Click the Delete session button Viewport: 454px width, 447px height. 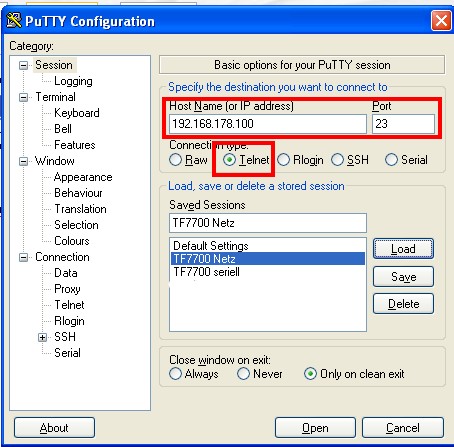(403, 304)
